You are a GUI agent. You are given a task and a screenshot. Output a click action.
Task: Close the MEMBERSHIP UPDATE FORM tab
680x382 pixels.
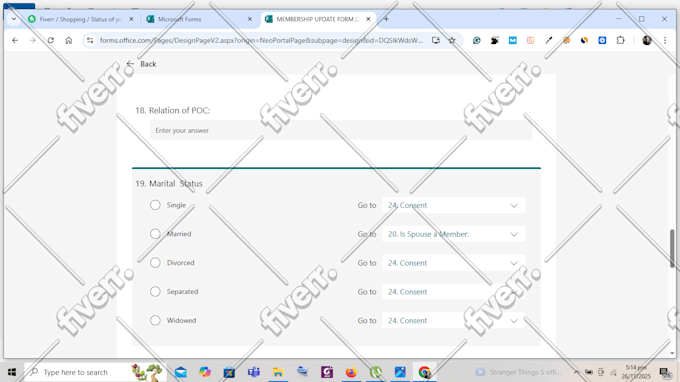tap(368, 19)
